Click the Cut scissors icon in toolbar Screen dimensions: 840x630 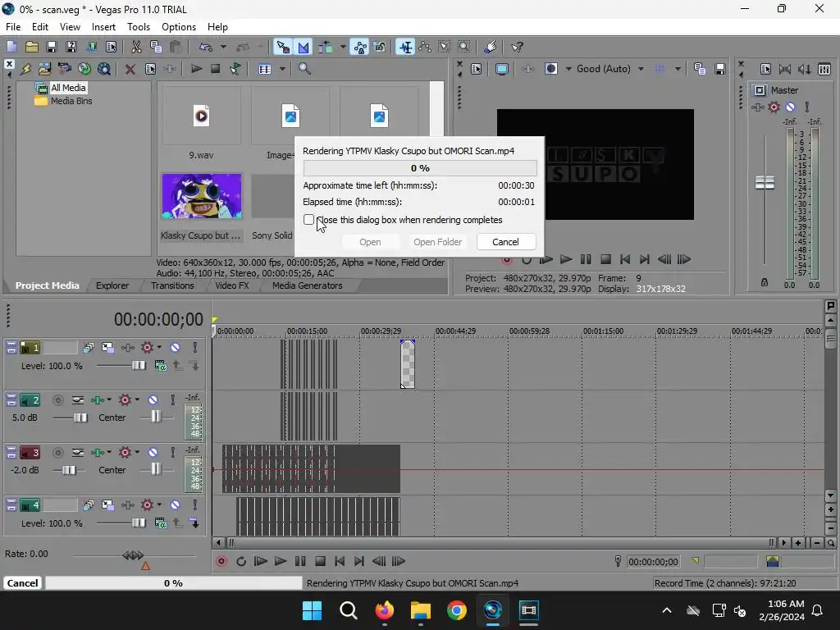point(136,47)
